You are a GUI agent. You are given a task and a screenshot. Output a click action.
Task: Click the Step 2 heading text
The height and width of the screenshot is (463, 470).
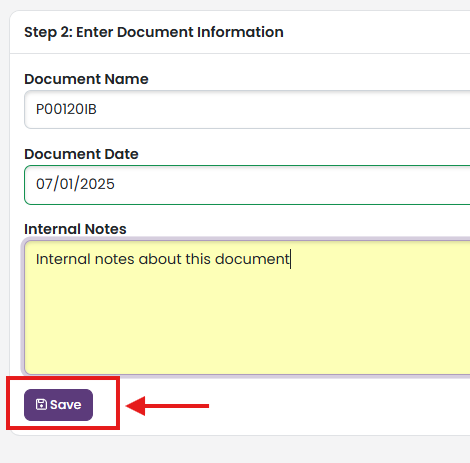pyautogui.click(x=154, y=32)
